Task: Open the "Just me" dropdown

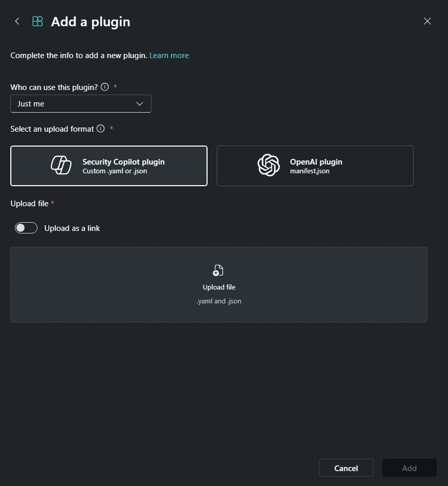Action: [81, 103]
